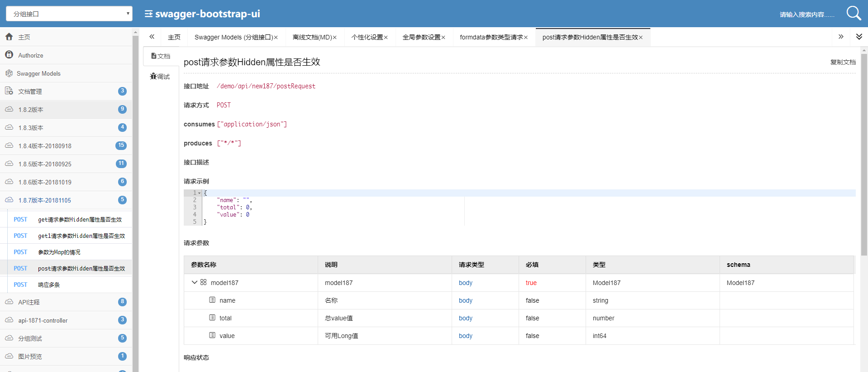Open the 分组接口 group dropdown
The width and height of the screenshot is (868, 372).
pyautogui.click(x=69, y=14)
